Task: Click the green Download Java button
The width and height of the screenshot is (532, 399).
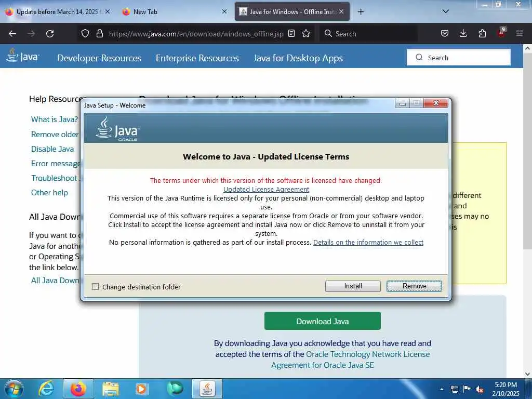Action: (322, 321)
